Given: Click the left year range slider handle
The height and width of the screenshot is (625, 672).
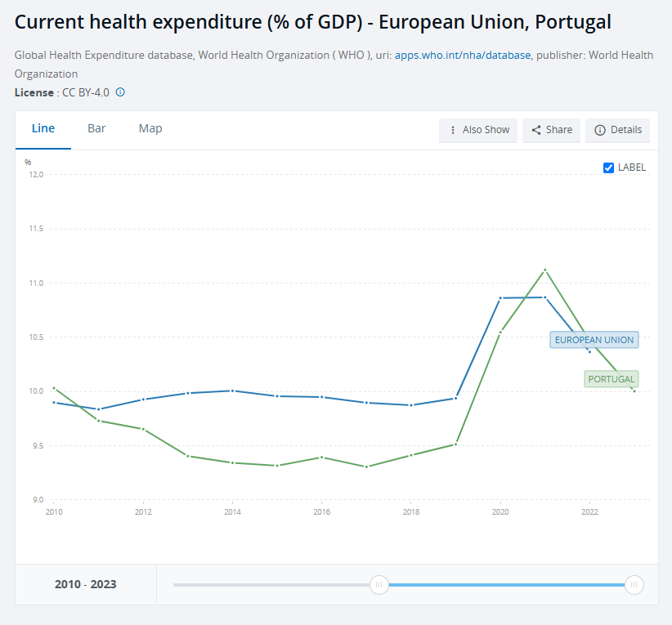Looking at the screenshot, I should (x=379, y=584).
